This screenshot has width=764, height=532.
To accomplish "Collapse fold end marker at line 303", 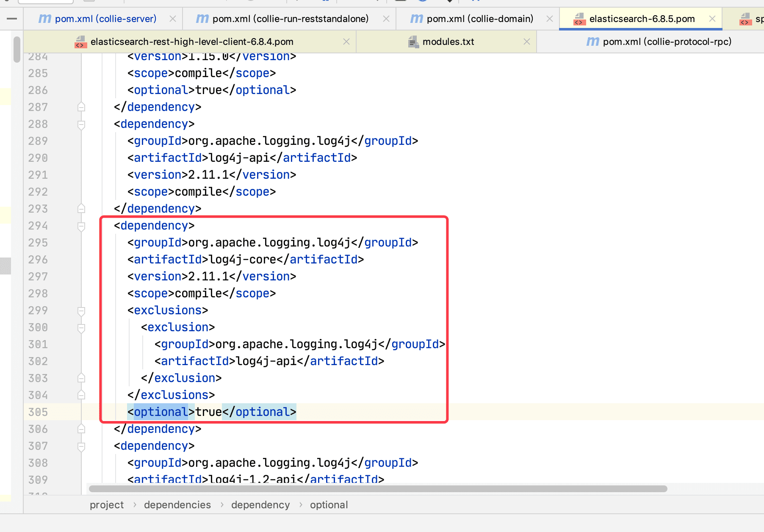I will (x=81, y=378).
